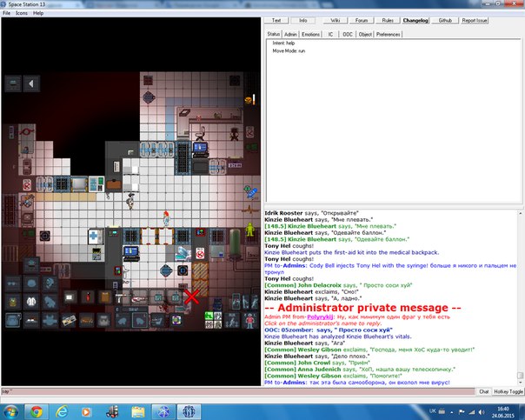Click the belt equipment slot

pyautogui.click(x=86, y=320)
